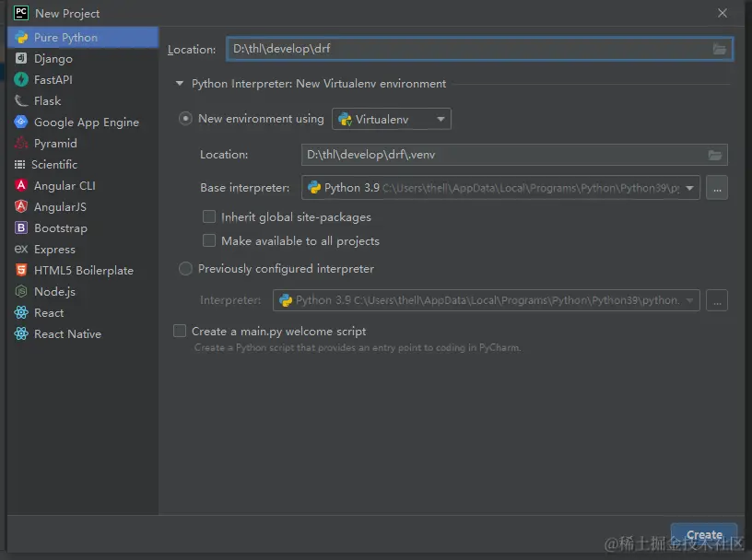Select the Django project type icon

pyautogui.click(x=20, y=59)
